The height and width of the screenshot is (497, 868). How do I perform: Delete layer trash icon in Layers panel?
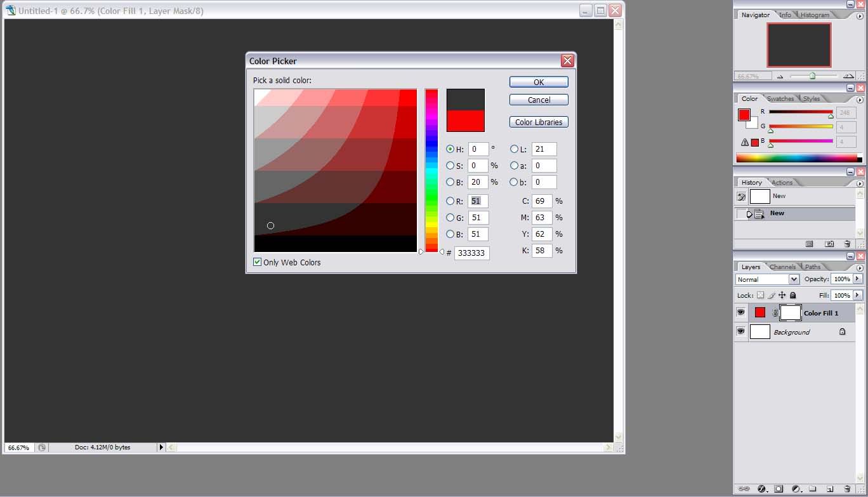click(846, 489)
